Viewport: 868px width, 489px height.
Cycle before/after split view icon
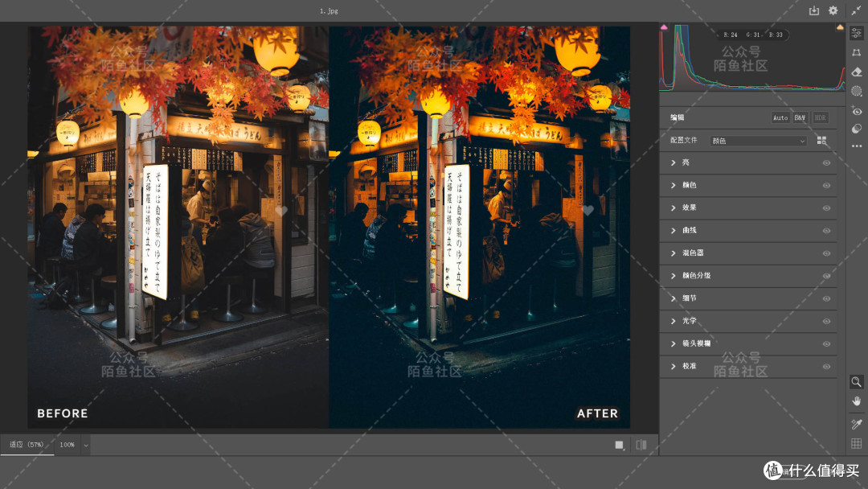641,445
